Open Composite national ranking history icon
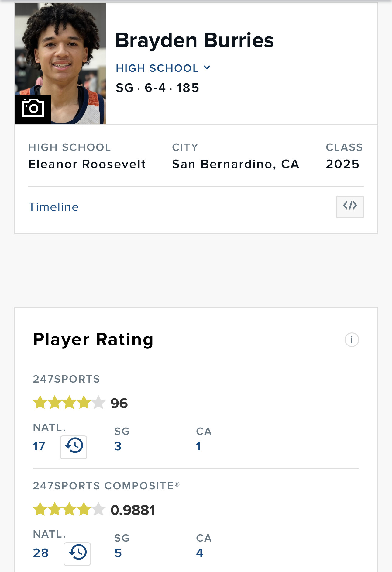Viewport: 392px width, 572px height. coord(77,554)
